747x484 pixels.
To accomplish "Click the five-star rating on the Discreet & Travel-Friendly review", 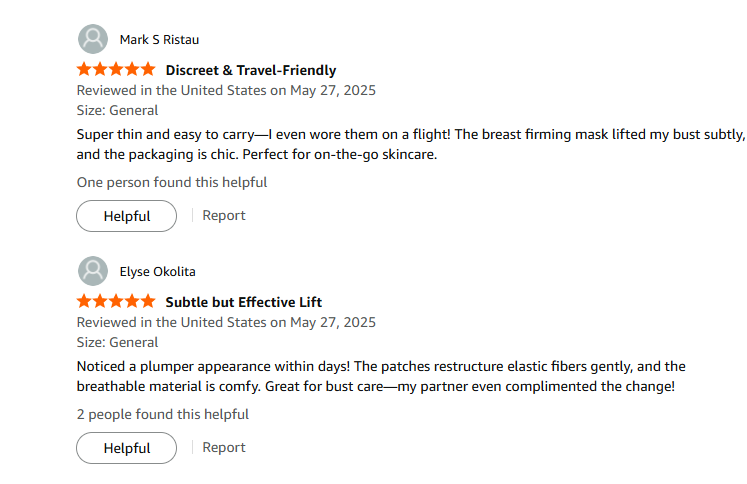I will point(116,70).
